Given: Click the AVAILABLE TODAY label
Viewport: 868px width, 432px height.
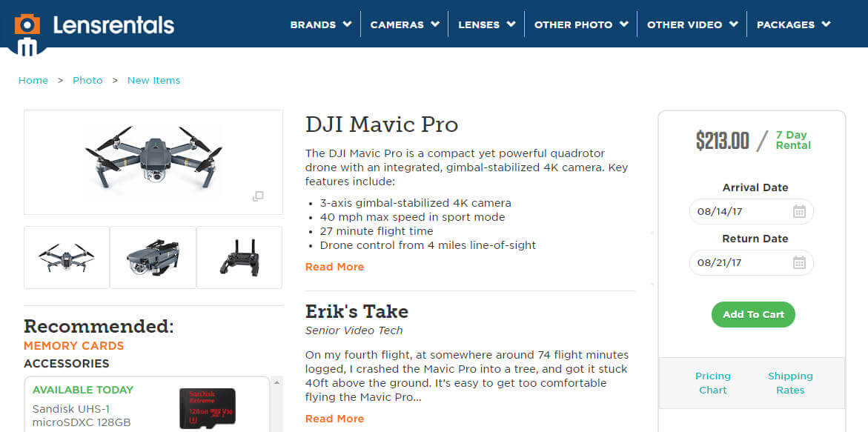Looking at the screenshot, I should tap(82, 390).
